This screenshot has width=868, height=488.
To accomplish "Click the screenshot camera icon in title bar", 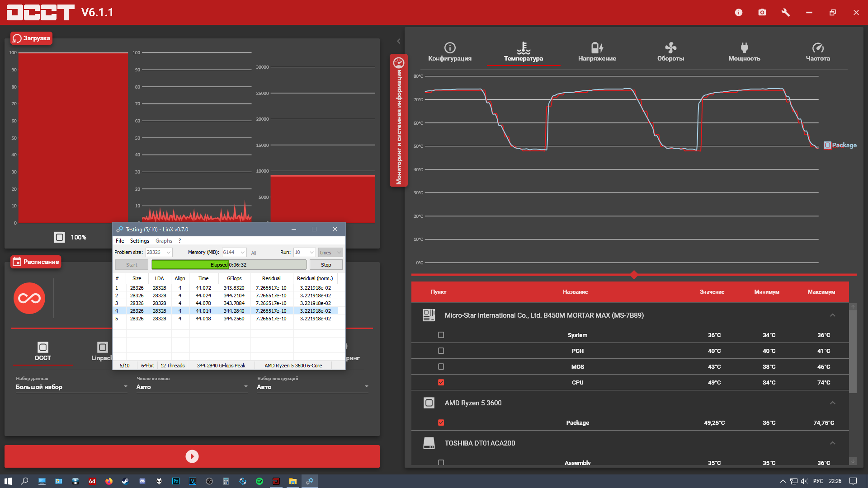I will (762, 13).
